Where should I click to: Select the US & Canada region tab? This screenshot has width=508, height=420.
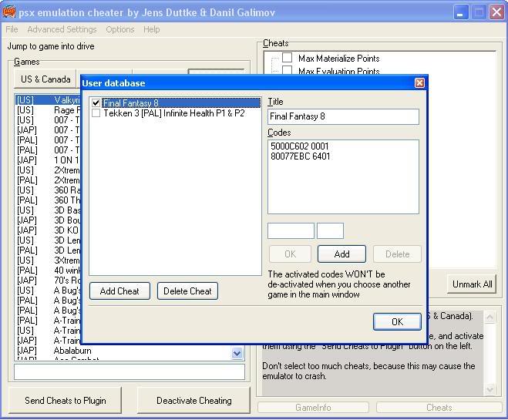tap(45, 79)
